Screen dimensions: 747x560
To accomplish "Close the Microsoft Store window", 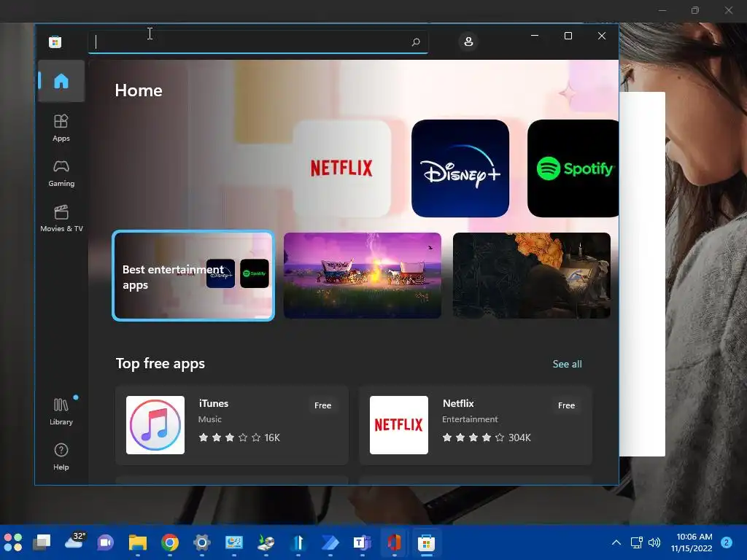I will (x=602, y=36).
